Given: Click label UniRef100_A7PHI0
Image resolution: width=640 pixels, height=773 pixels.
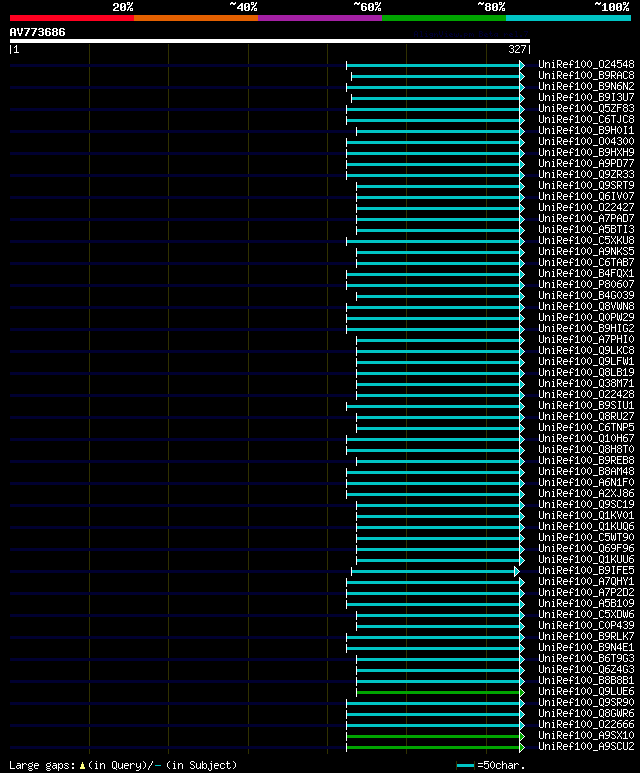Looking at the screenshot, I should point(586,339).
